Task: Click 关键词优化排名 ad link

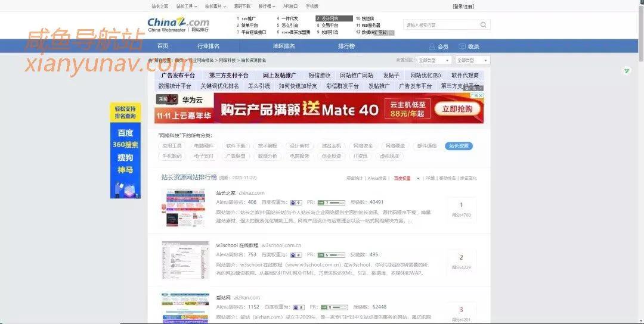Action: [x=219, y=86]
